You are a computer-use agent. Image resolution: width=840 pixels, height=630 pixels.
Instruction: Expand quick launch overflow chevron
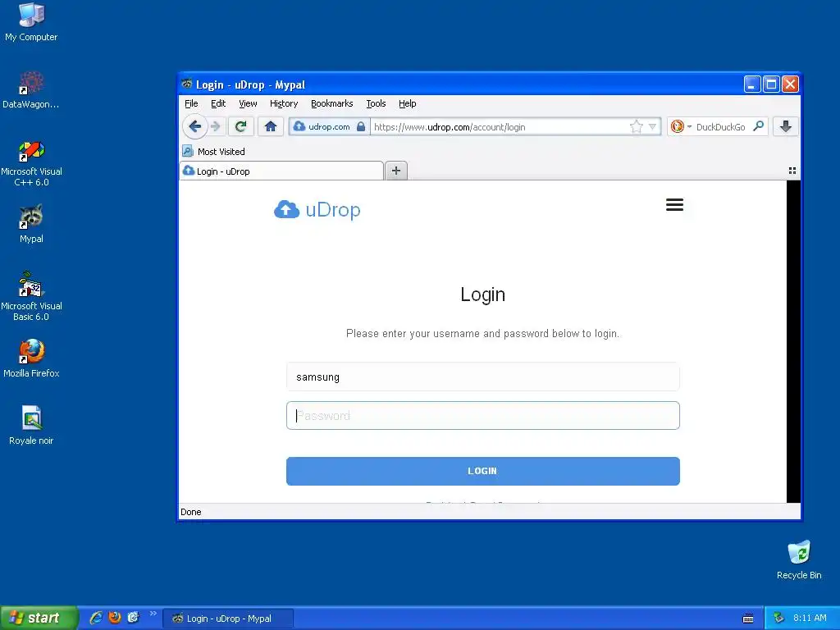coord(153,614)
